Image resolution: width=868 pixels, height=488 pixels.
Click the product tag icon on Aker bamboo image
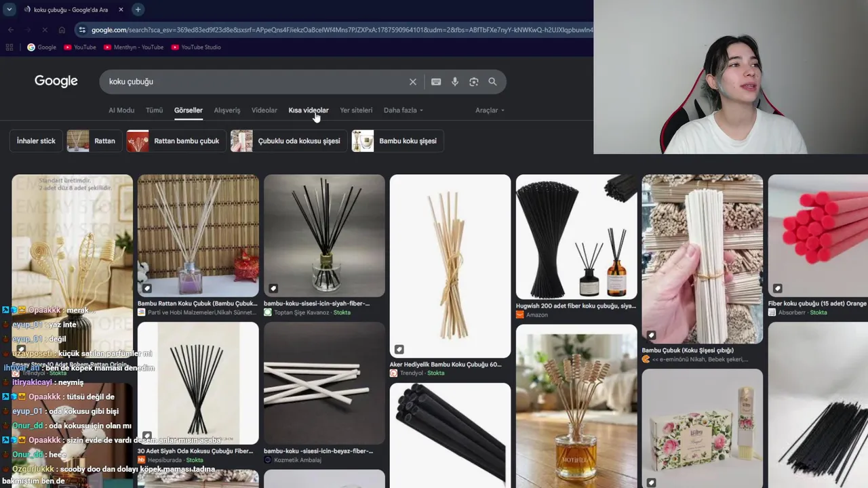point(399,349)
